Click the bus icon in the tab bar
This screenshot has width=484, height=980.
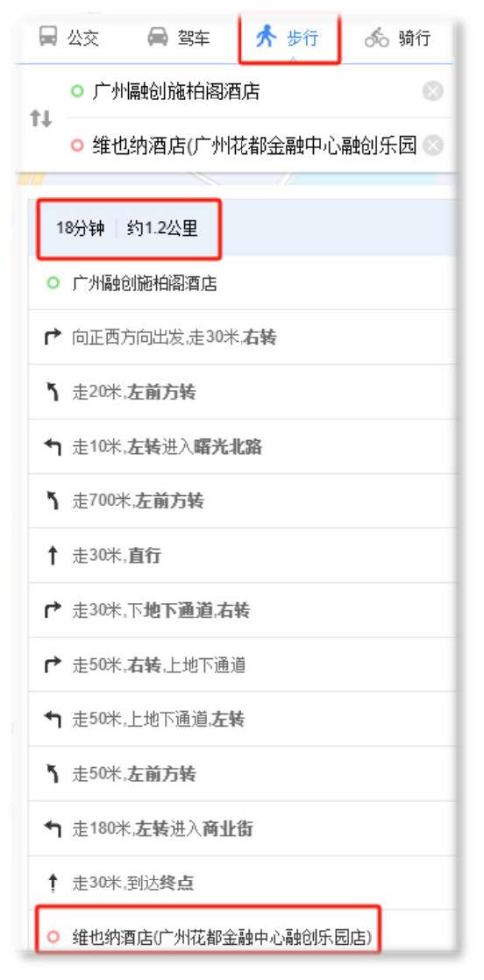(x=48, y=38)
